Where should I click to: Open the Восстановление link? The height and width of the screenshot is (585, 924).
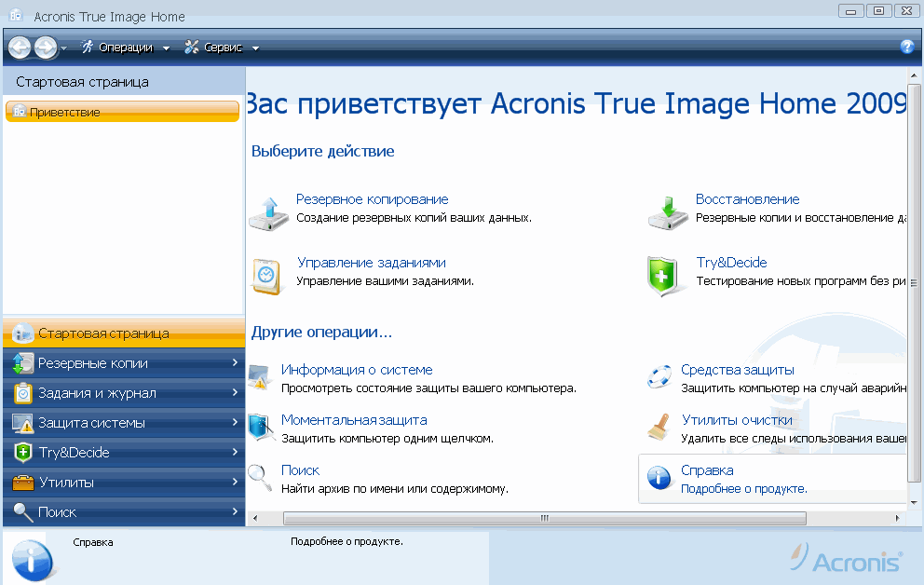(x=747, y=199)
